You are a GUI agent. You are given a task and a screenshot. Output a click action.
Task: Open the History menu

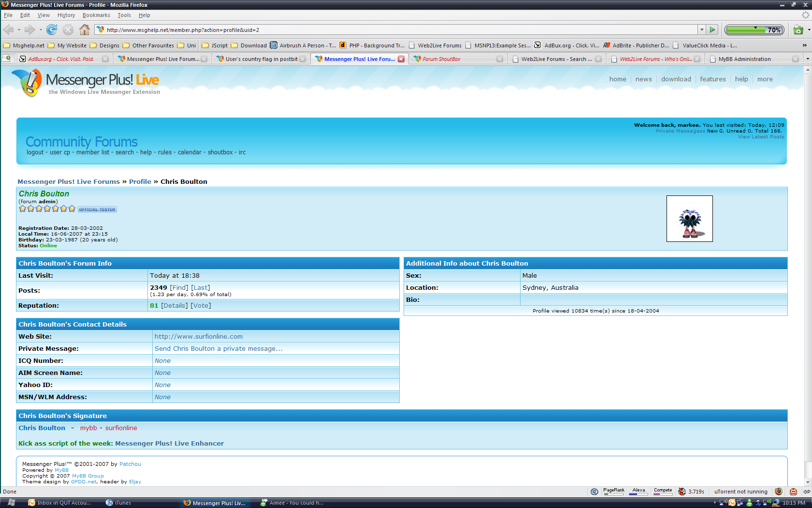coord(66,15)
